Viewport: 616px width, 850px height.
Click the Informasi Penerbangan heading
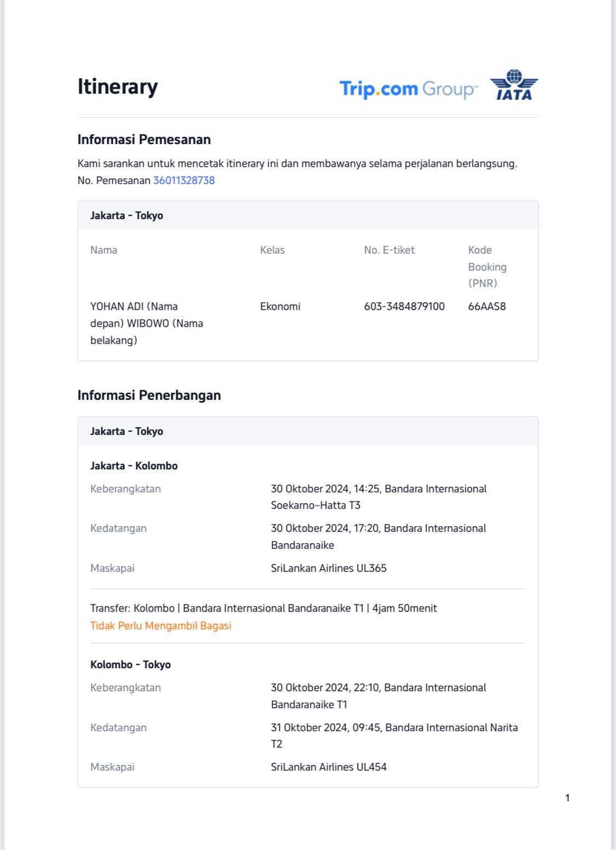(x=149, y=395)
